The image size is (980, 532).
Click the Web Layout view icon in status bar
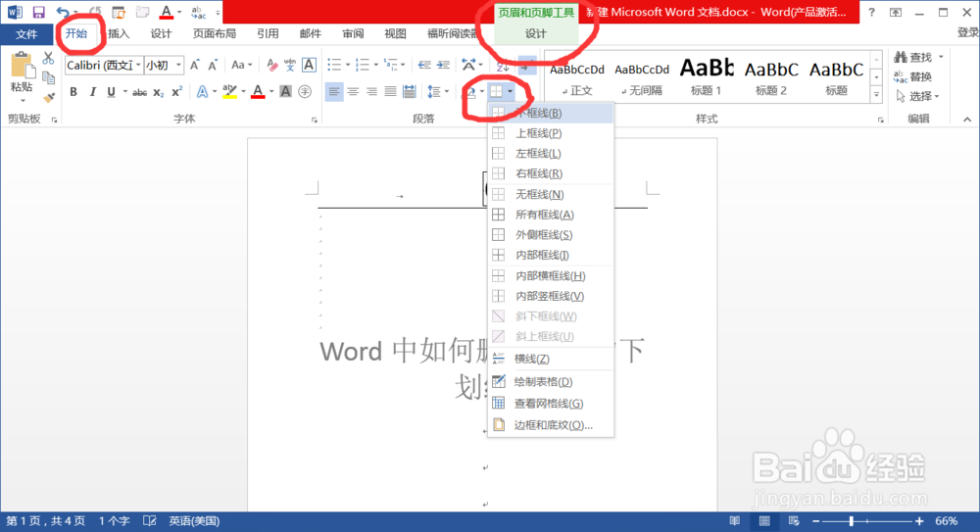[794, 521]
